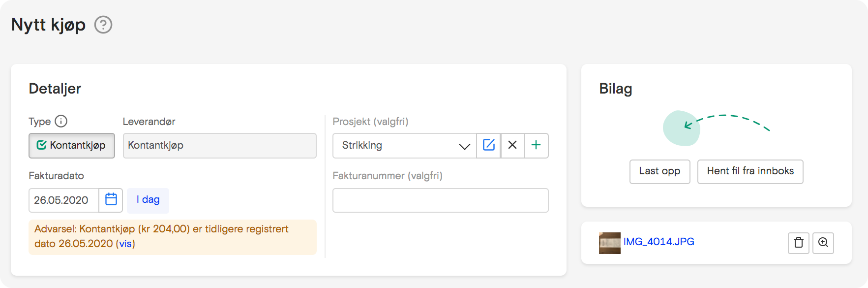Click Last opp to upload a file

click(659, 172)
